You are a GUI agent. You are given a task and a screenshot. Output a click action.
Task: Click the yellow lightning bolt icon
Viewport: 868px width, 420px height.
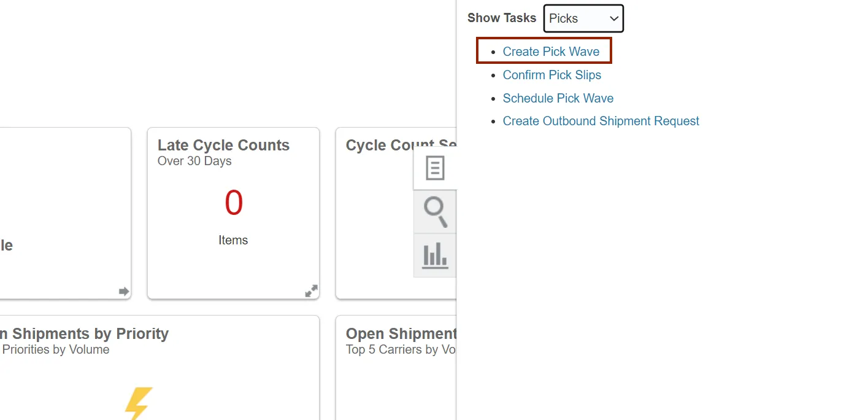(x=139, y=403)
